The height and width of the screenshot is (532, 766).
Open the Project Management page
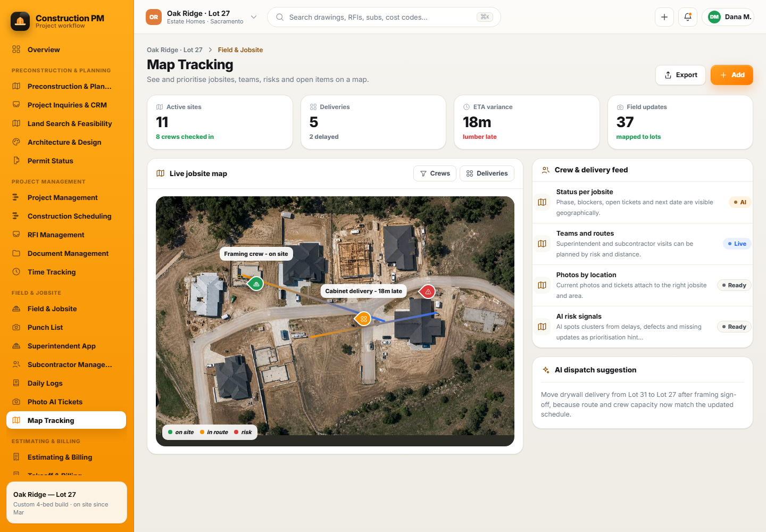point(66,197)
